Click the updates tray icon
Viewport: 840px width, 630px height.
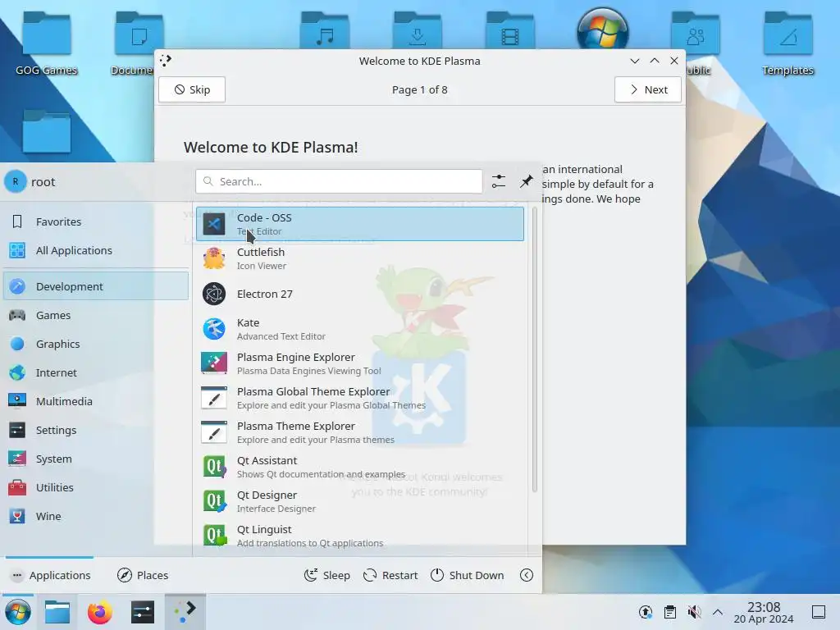coord(646,612)
